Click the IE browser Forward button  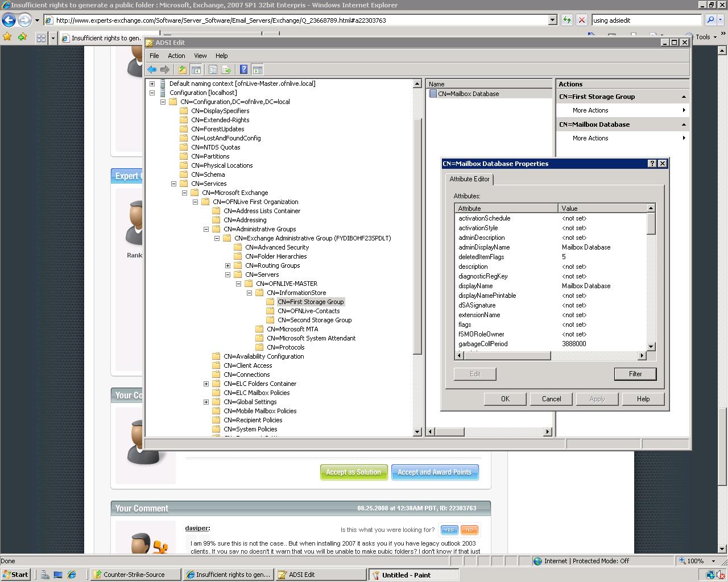[24, 20]
